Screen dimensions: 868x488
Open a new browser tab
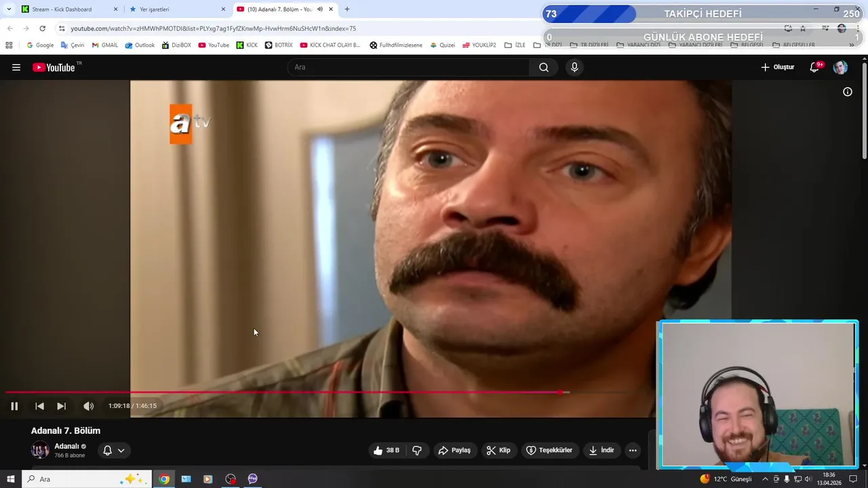[347, 9]
